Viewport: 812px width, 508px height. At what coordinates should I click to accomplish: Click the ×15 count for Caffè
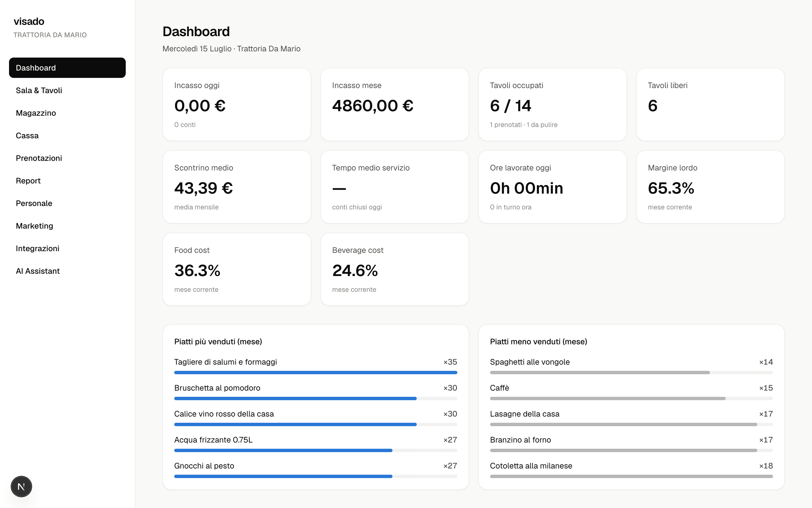(x=766, y=388)
